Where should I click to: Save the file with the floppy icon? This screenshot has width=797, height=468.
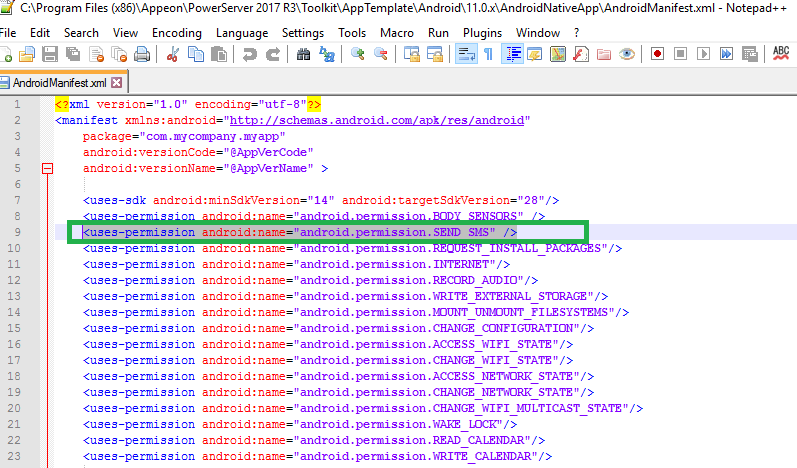pyautogui.click(x=50, y=54)
